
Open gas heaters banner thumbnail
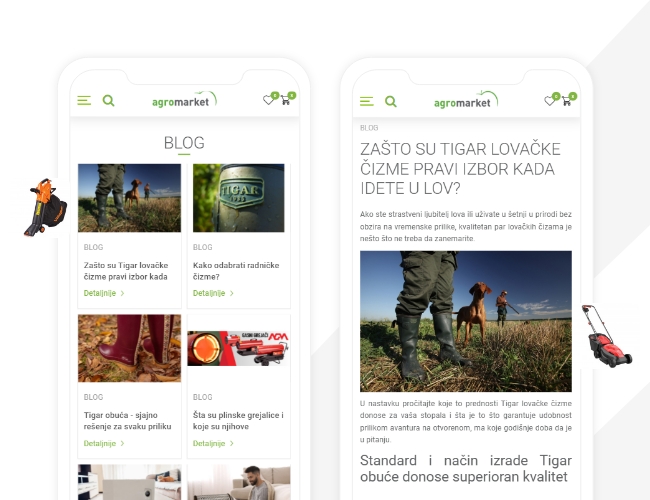(x=239, y=348)
